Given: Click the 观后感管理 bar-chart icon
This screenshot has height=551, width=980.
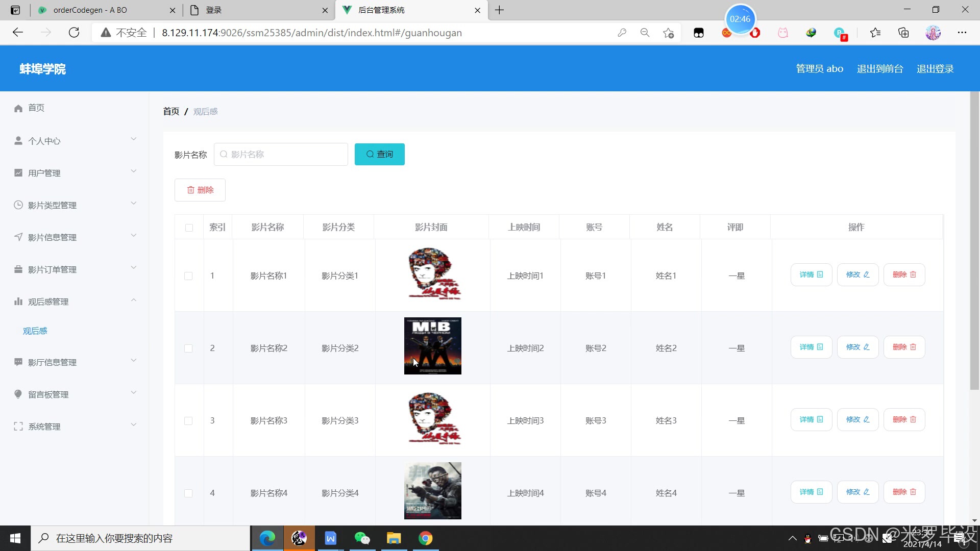Looking at the screenshot, I should [18, 301].
